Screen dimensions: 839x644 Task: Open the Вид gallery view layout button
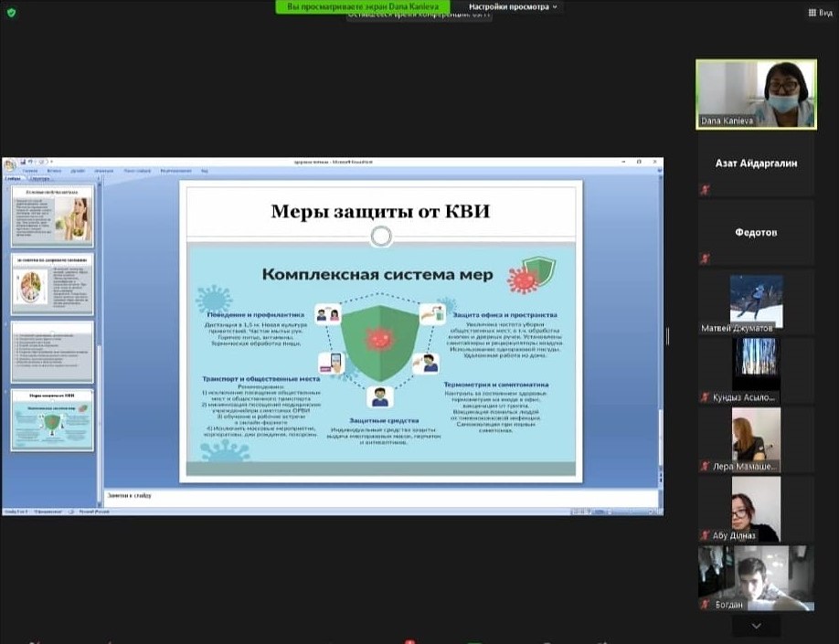click(819, 12)
